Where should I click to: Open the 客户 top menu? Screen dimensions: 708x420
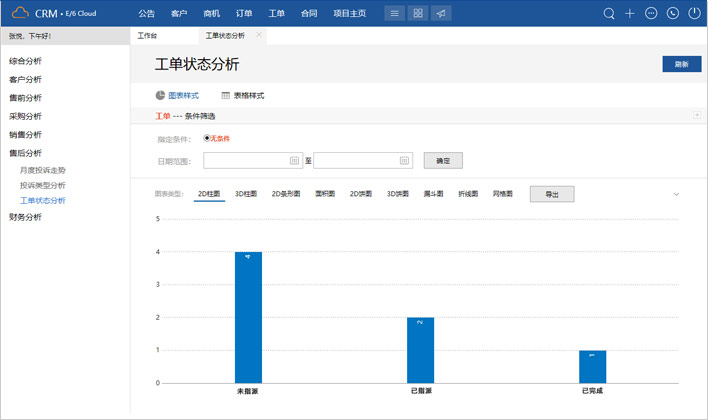point(179,14)
